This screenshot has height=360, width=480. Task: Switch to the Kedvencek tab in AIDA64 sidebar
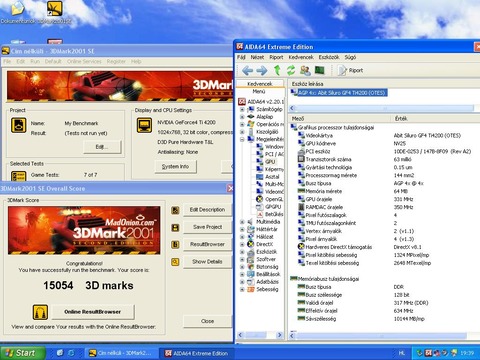click(x=260, y=84)
